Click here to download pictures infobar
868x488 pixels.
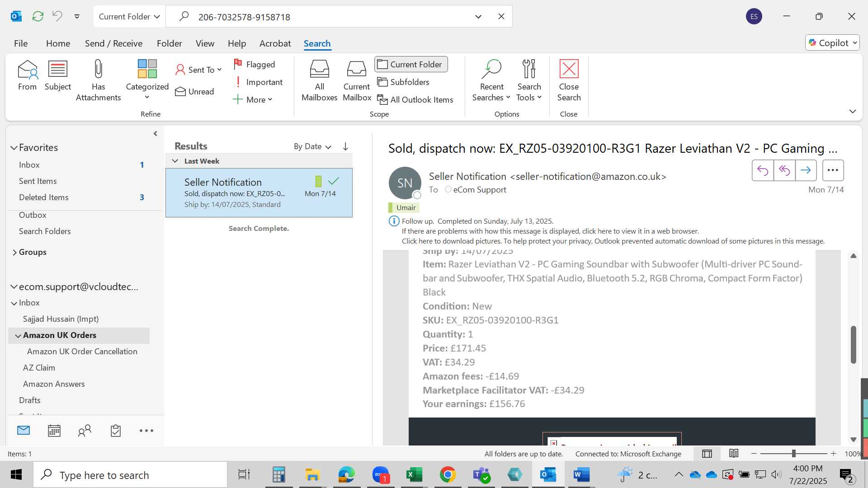click(613, 241)
